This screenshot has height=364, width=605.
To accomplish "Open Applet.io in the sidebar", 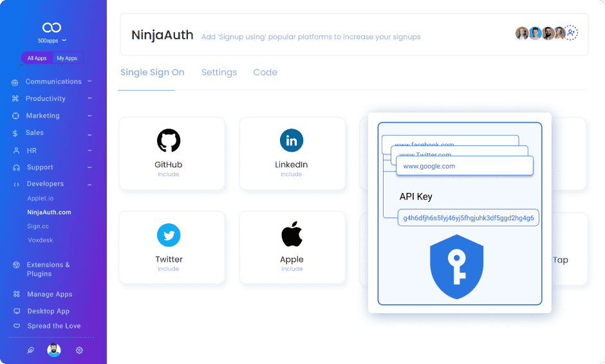I will (41, 198).
